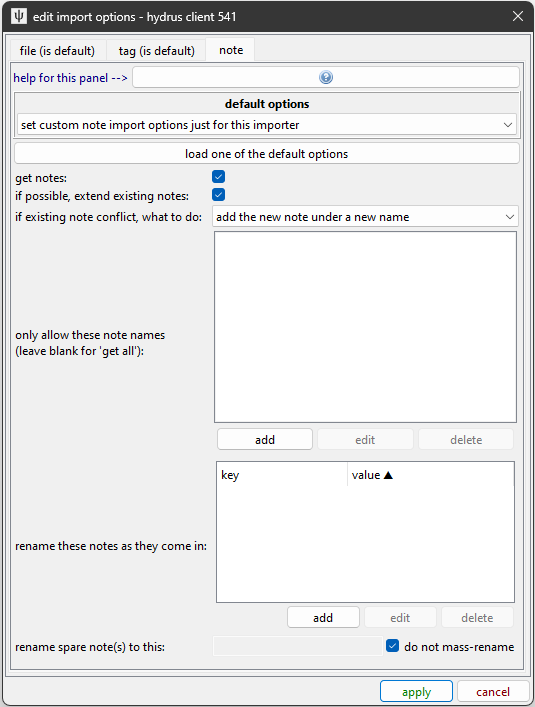
Task: Click the hydrus trident logo in title bar
Action: [x=18, y=17]
